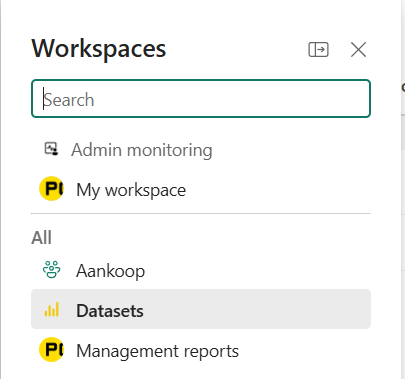The width and height of the screenshot is (405, 379).
Task: Select the Datasets workspace
Action: [x=201, y=309]
